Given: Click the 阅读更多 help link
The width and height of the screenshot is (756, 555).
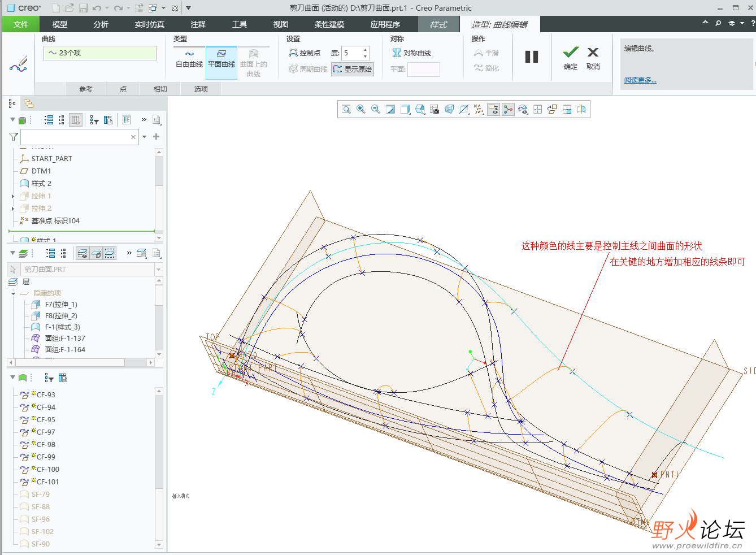Looking at the screenshot, I should [640, 80].
